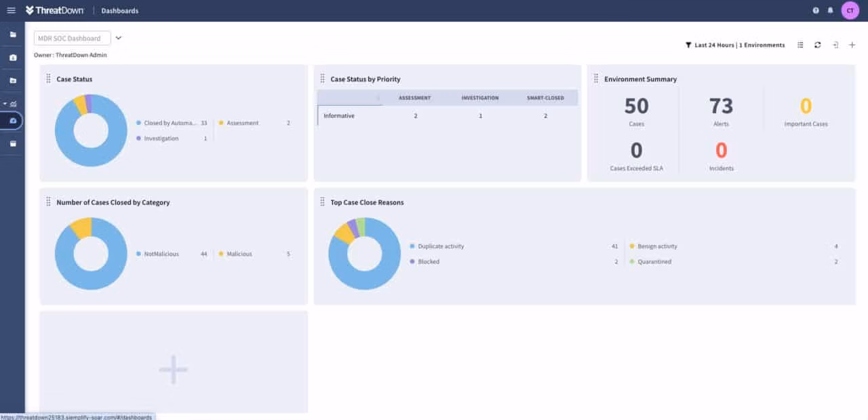868x420 pixels.
Task: Click the help question mark icon
Action: click(814, 10)
